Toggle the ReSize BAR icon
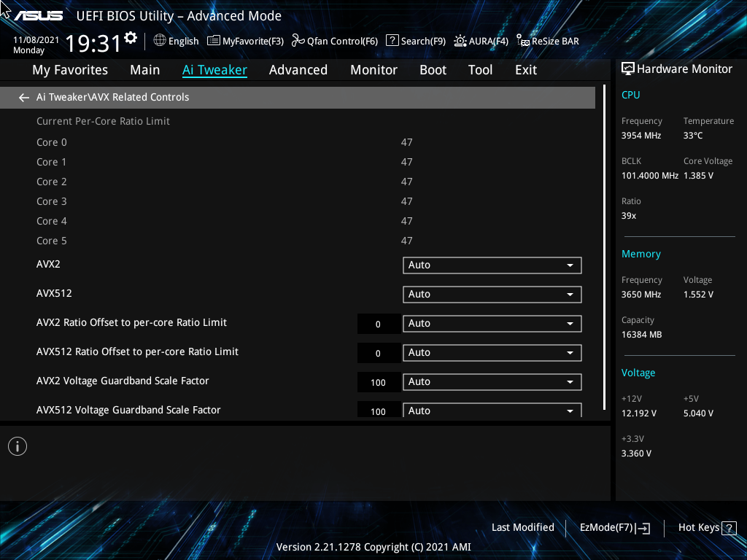This screenshot has height=560, width=747. tap(523, 41)
